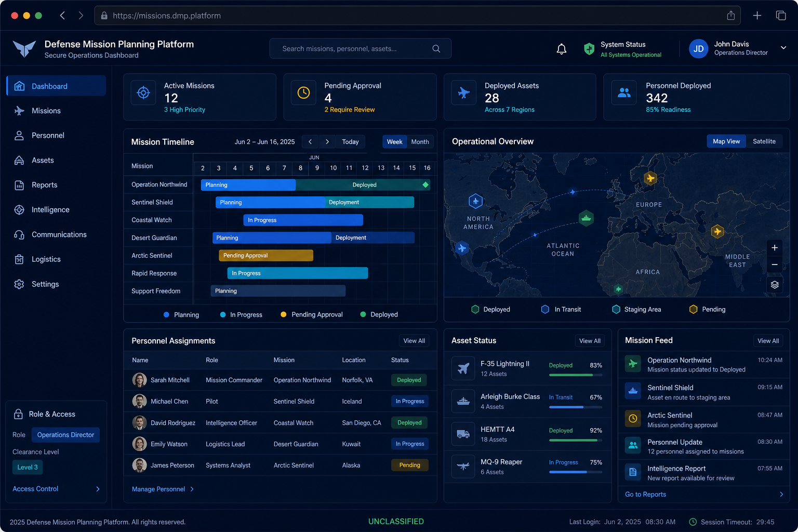Open Intelligence in the sidebar
Viewport: 798px width, 532px height.
point(56,210)
